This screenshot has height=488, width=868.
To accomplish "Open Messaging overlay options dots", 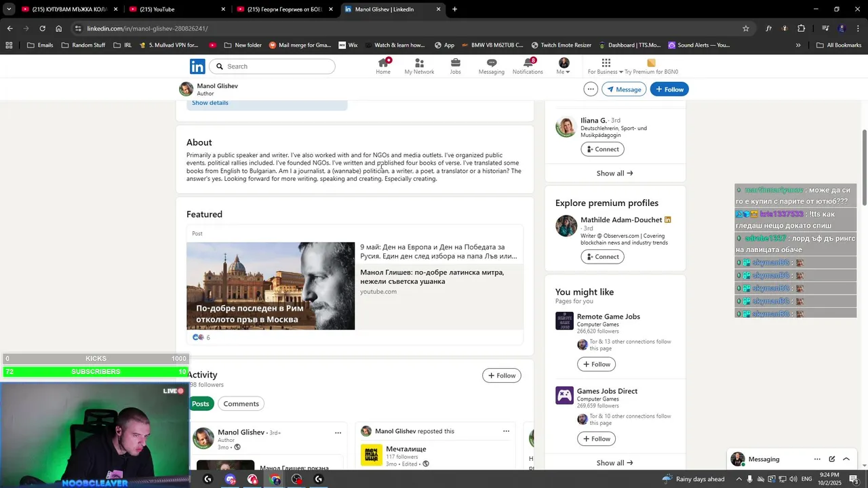I will (817, 460).
